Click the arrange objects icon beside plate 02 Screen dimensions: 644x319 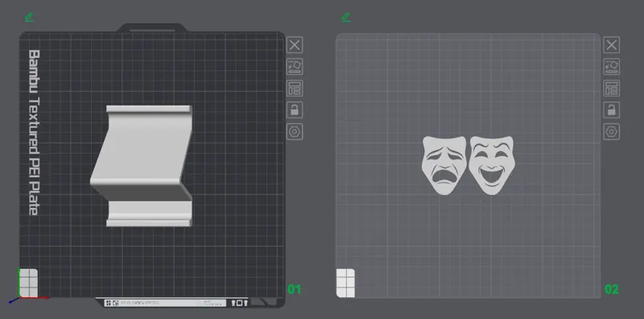612,89
